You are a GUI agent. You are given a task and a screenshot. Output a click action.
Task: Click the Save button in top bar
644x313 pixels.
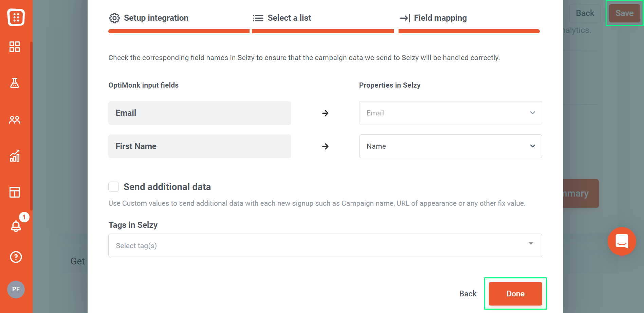coord(624,13)
